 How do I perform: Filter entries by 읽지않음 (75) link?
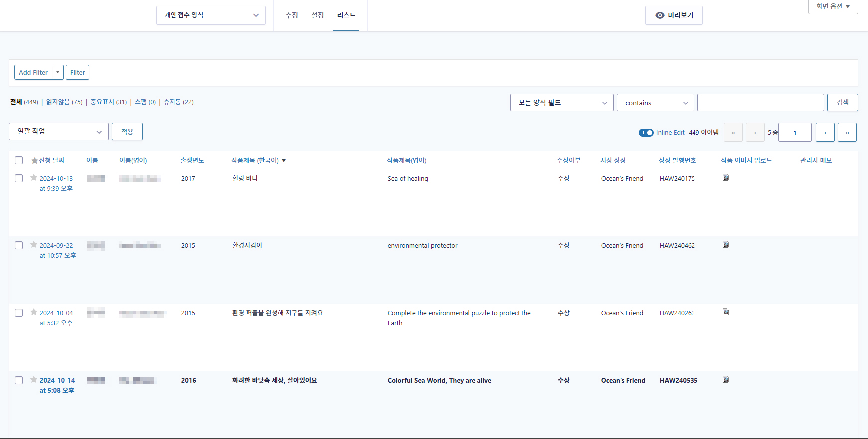pos(64,102)
